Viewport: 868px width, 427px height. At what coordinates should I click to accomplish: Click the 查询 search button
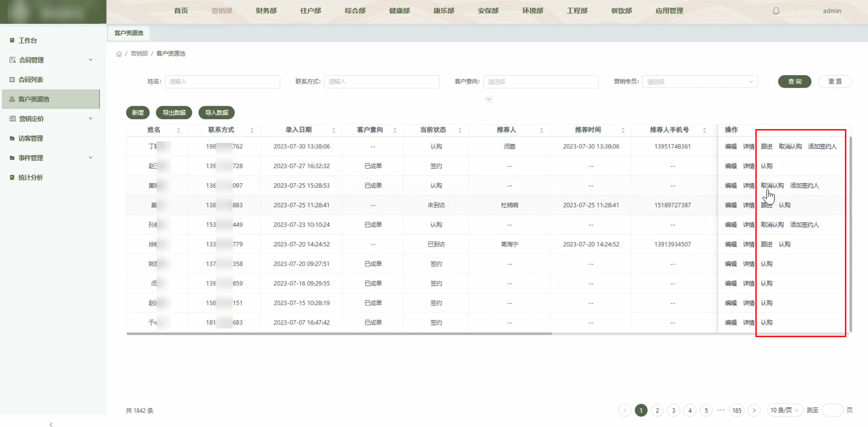click(795, 82)
